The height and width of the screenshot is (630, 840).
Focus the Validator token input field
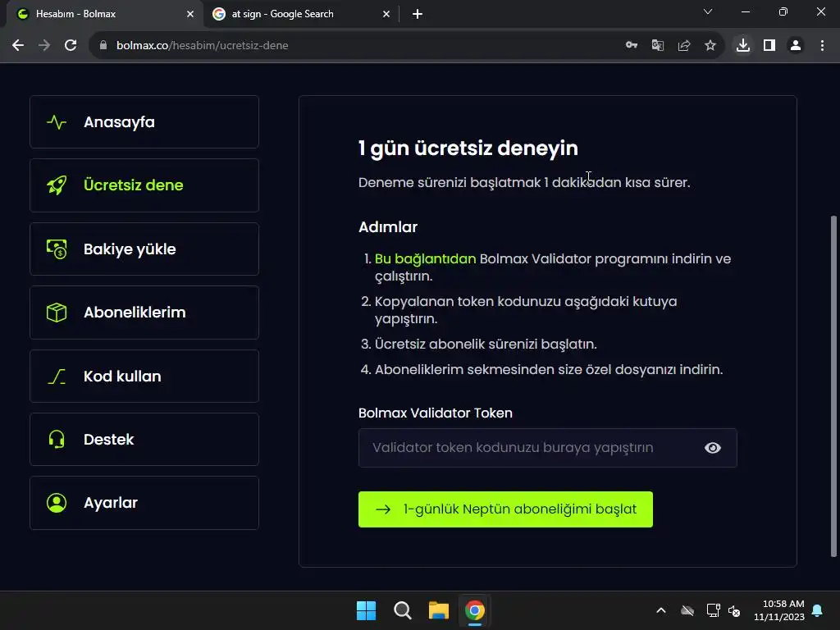tap(547, 448)
